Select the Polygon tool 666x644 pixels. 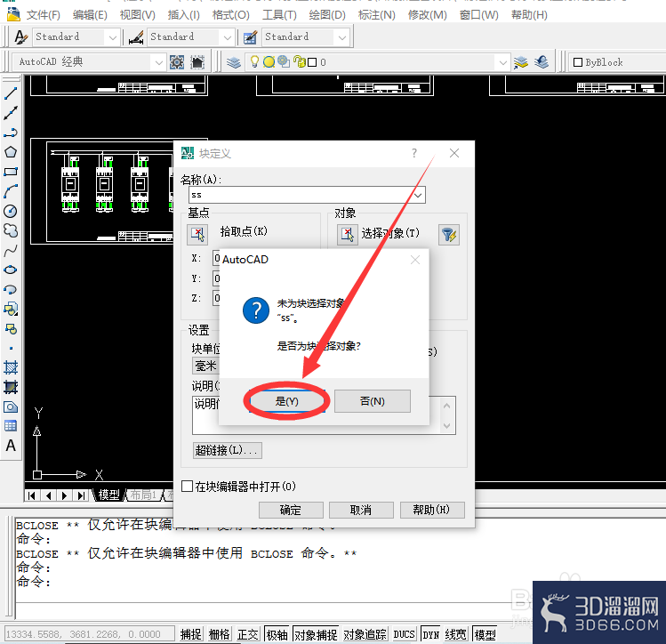(10, 152)
